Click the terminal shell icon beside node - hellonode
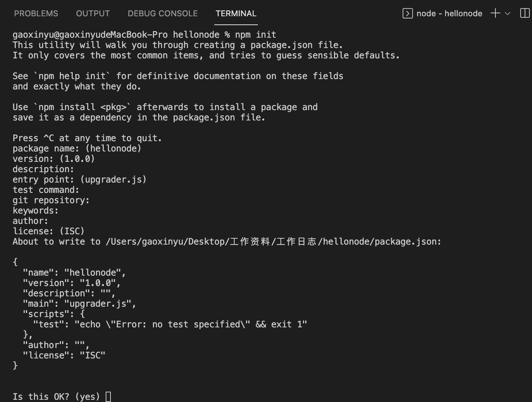Screen dimensions: 532x402 point(407,14)
